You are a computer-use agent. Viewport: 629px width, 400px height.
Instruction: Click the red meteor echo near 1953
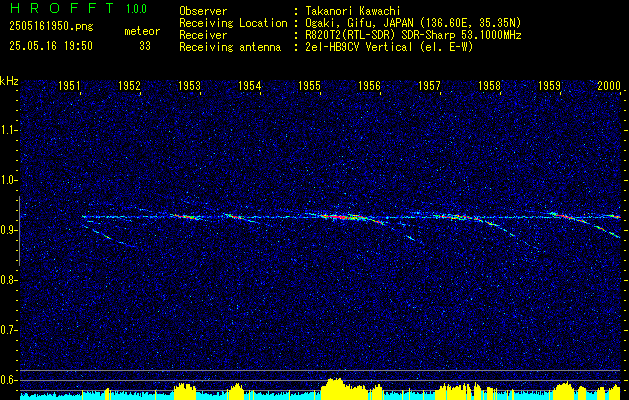tap(184, 217)
